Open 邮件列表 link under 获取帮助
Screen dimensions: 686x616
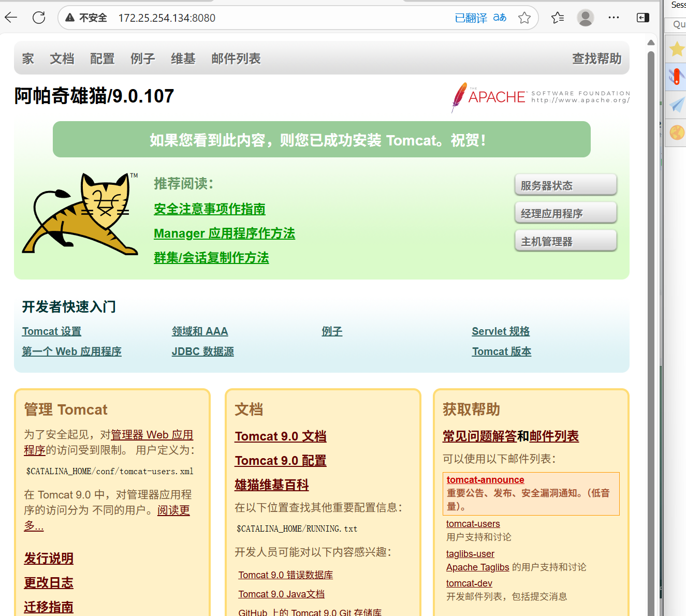tap(554, 436)
